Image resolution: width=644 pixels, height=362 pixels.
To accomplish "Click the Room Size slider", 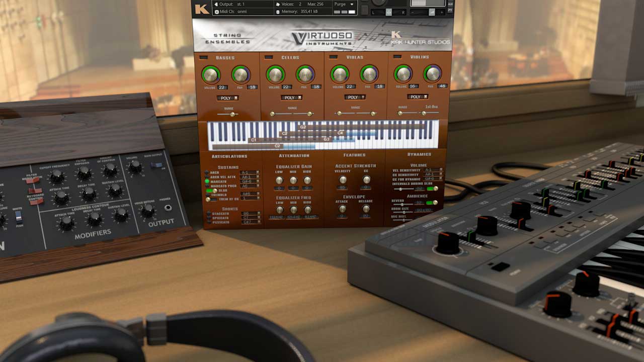I will [x=403, y=212].
